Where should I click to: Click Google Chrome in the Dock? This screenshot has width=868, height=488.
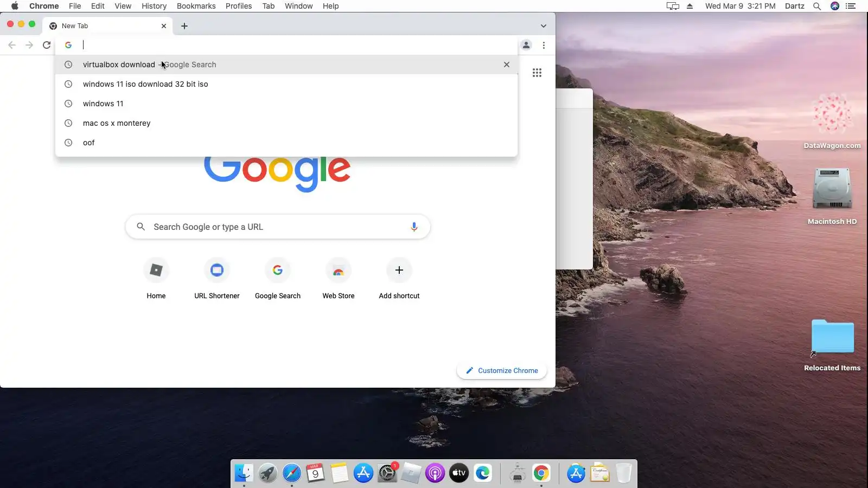[541, 473]
